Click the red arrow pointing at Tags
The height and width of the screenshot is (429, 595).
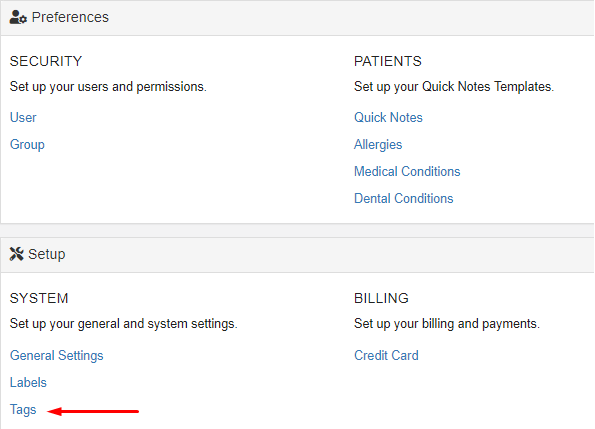(x=93, y=411)
